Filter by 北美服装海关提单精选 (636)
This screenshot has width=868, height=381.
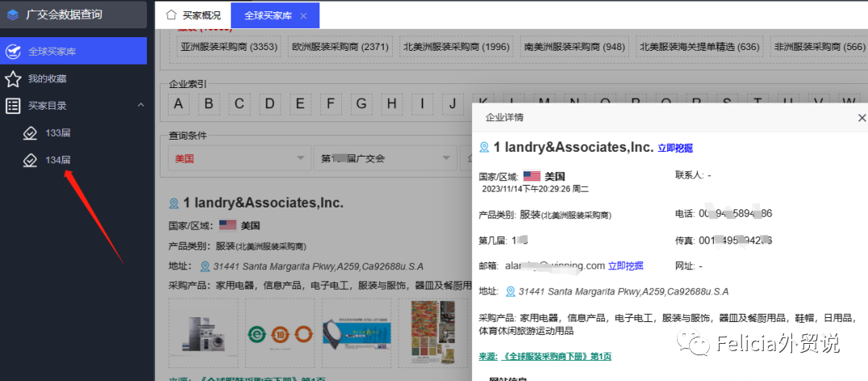(x=699, y=47)
